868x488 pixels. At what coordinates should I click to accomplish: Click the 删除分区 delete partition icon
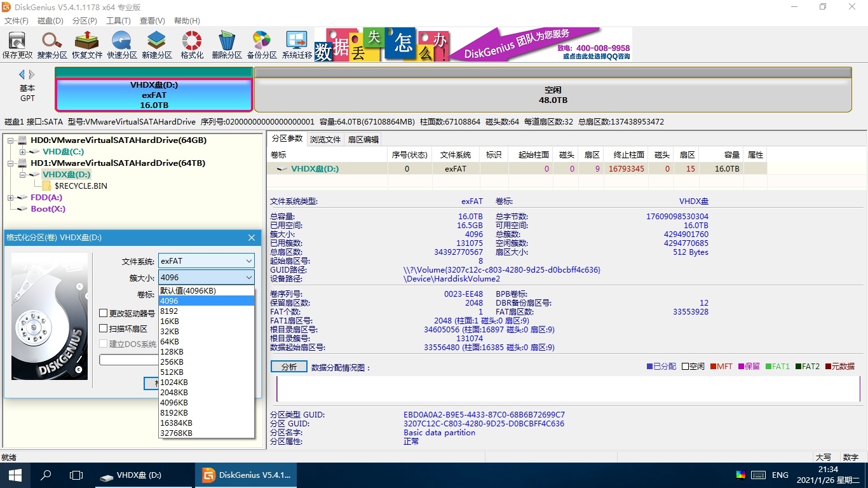(x=227, y=44)
